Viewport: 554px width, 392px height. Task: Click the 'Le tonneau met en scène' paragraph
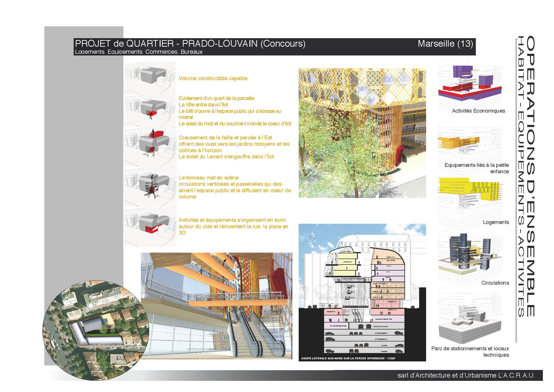[234, 187]
